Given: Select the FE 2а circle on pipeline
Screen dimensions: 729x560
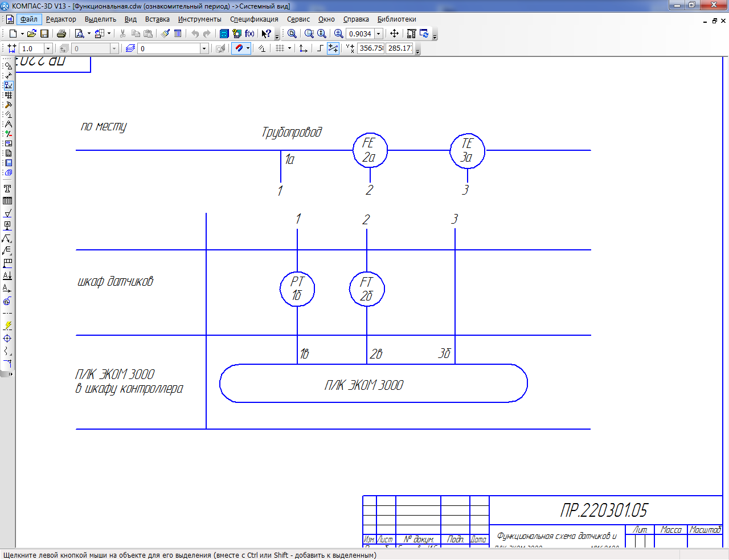Looking at the screenshot, I should pyautogui.click(x=370, y=150).
